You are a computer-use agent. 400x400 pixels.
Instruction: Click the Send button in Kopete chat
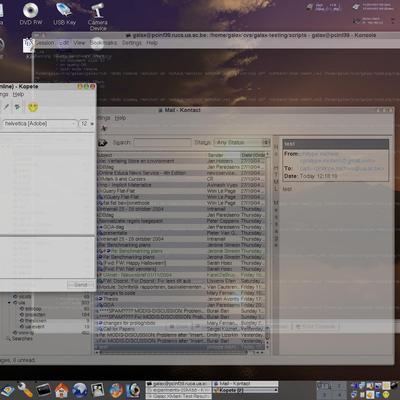click(80, 285)
